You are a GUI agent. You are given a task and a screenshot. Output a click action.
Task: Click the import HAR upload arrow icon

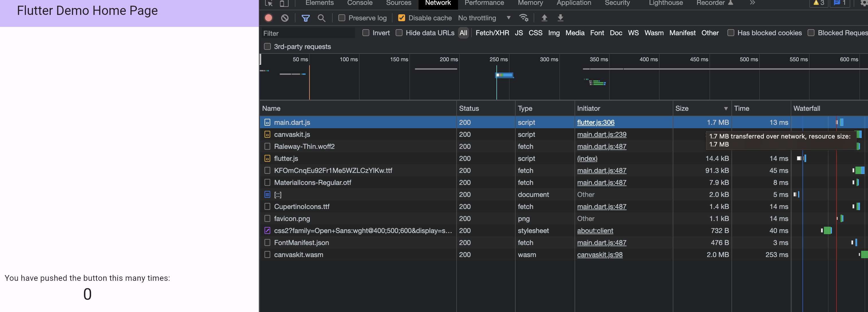click(544, 18)
